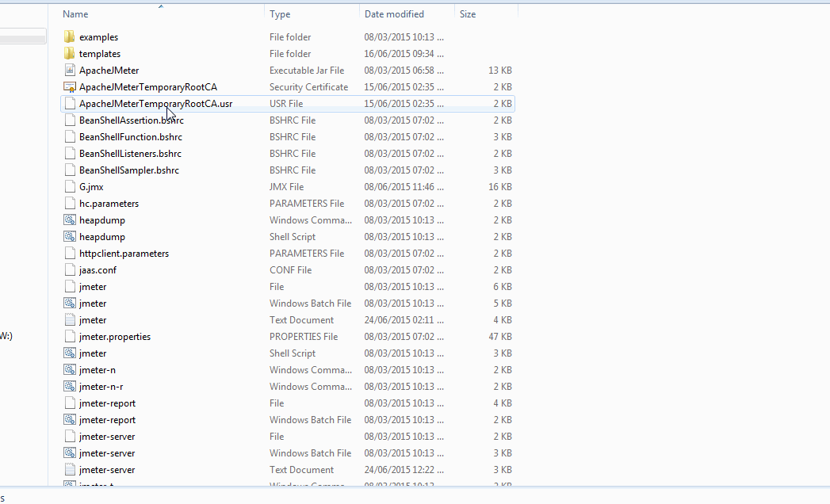Click the ApacheJMeterTemporaryRootCA.usr file icon
Image resolution: width=830 pixels, height=504 pixels.
click(69, 103)
